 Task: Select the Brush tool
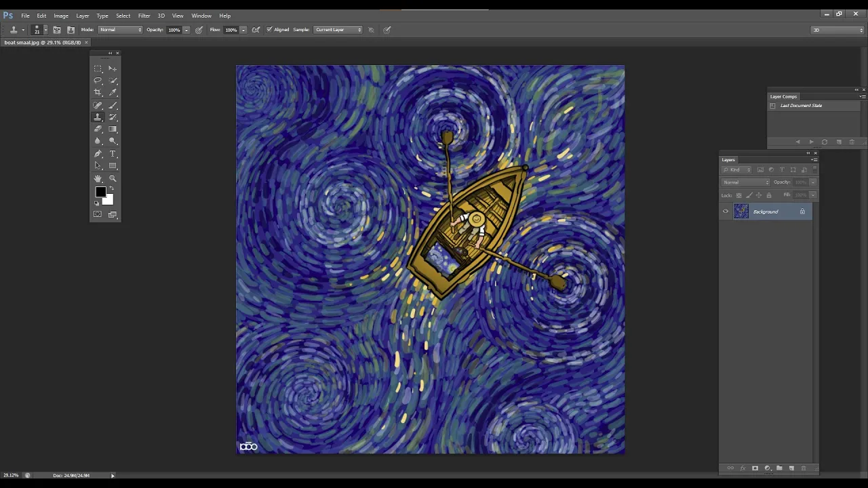(113, 105)
